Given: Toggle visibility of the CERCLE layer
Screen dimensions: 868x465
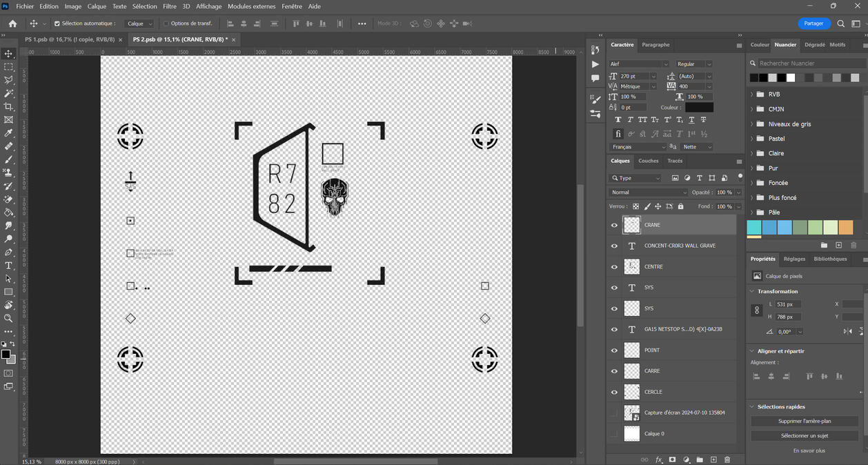Looking at the screenshot, I should [613, 391].
